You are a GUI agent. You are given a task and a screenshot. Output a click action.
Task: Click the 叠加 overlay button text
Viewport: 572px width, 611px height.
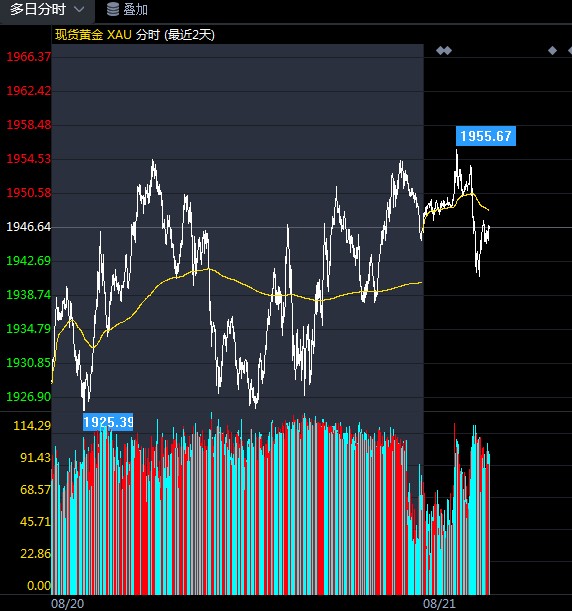[x=135, y=9]
